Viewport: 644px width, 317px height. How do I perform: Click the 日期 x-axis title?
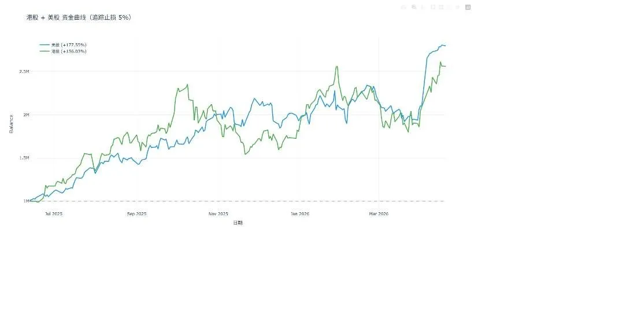[238, 223]
